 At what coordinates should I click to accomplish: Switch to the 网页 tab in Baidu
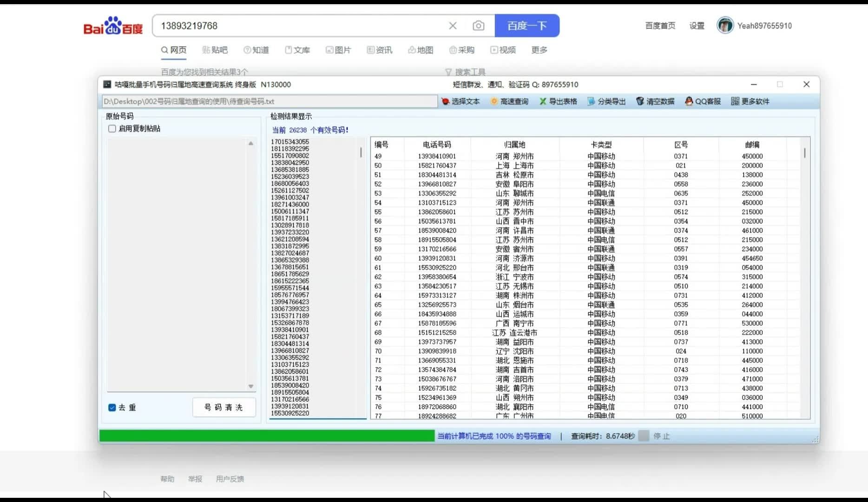[x=174, y=50]
